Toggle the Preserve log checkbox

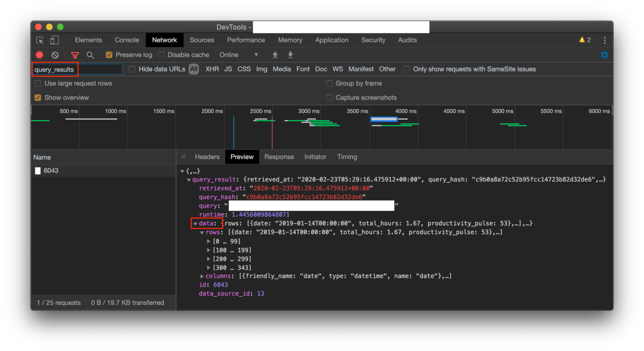point(109,55)
